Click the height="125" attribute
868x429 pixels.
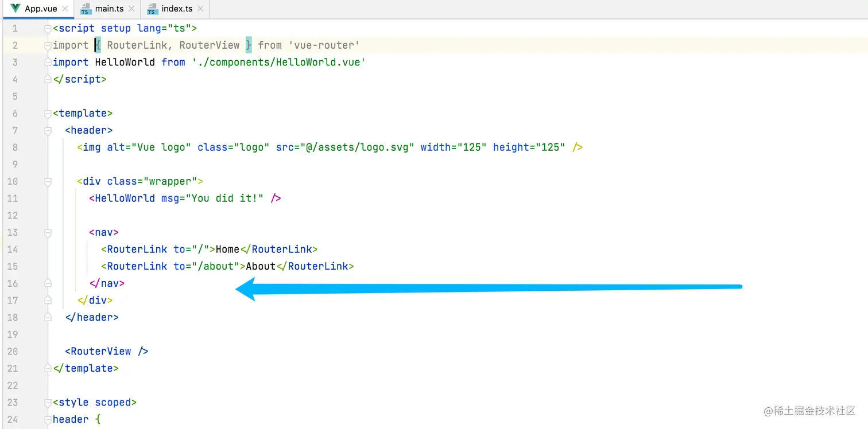(529, 147)
